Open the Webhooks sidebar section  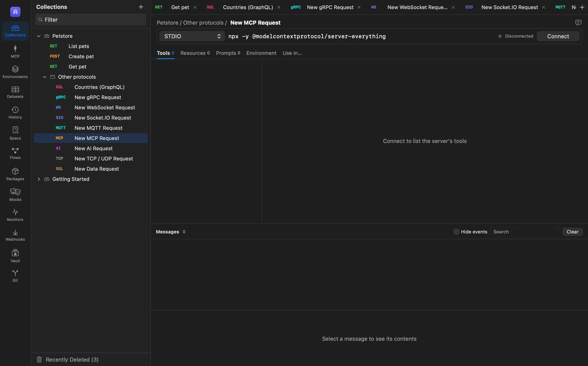point(15,235)
